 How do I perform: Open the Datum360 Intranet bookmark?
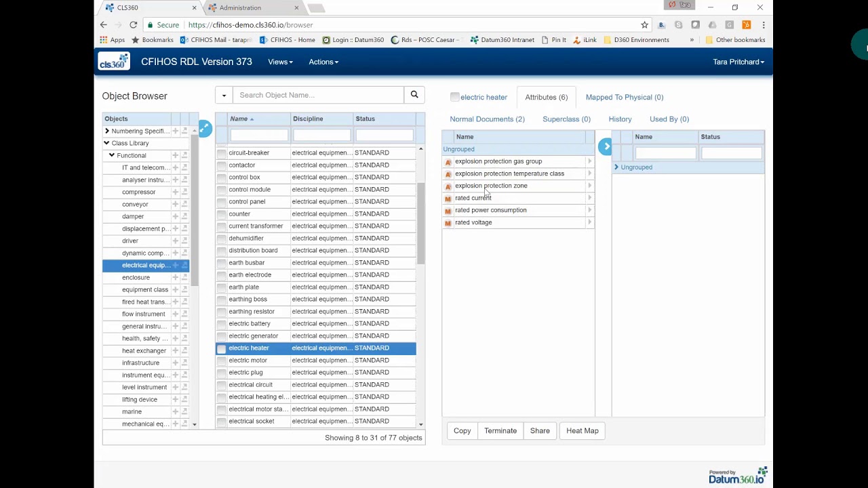click(502, 40)
